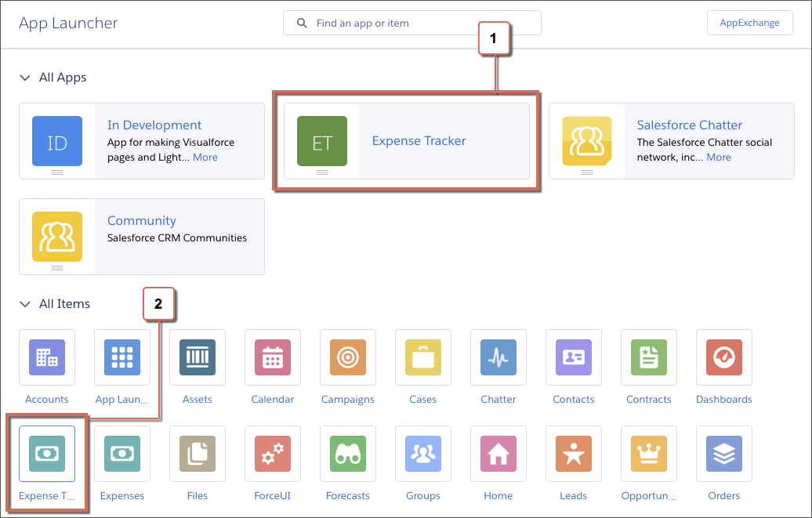The height and width of the screenshot is (518, 812).
Task: Open the Orders layers icon
Action: pyautogui.click(x=724, y=454)
